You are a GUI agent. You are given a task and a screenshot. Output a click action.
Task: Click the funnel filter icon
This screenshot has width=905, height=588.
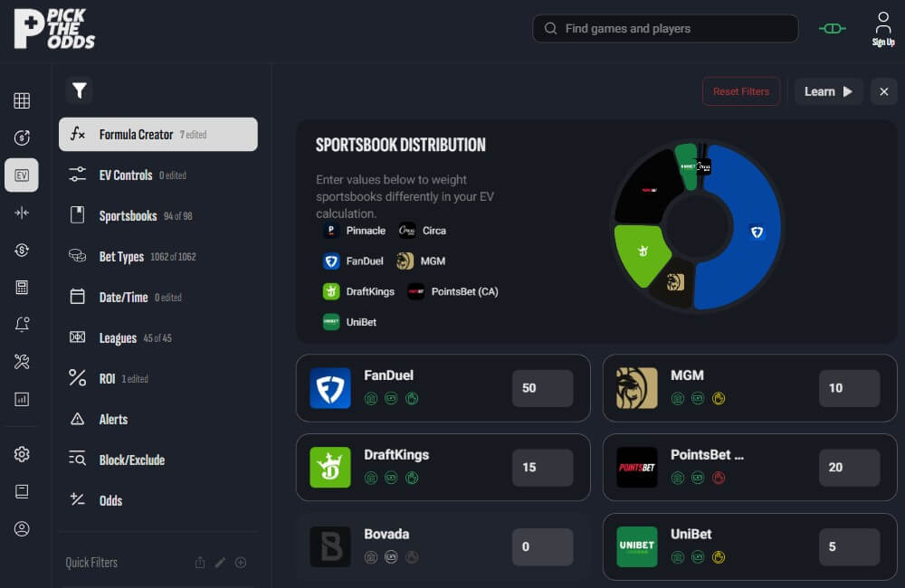(x=80, y=90)
